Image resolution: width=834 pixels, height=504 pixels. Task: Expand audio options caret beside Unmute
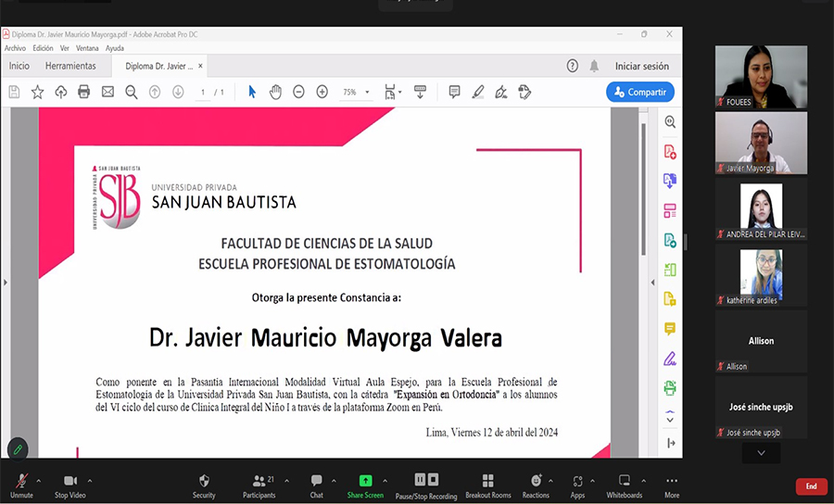39,481
